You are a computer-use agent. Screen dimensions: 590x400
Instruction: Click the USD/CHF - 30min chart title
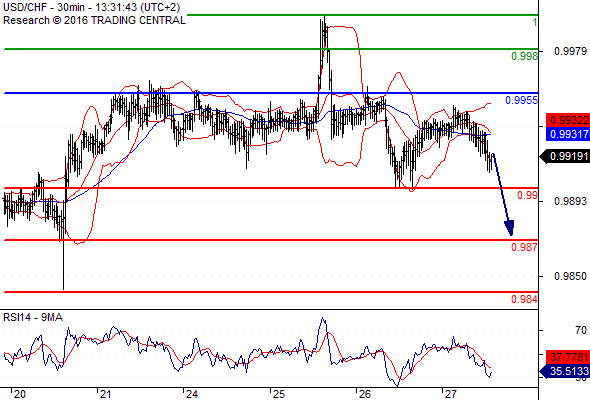coord(91,8)
